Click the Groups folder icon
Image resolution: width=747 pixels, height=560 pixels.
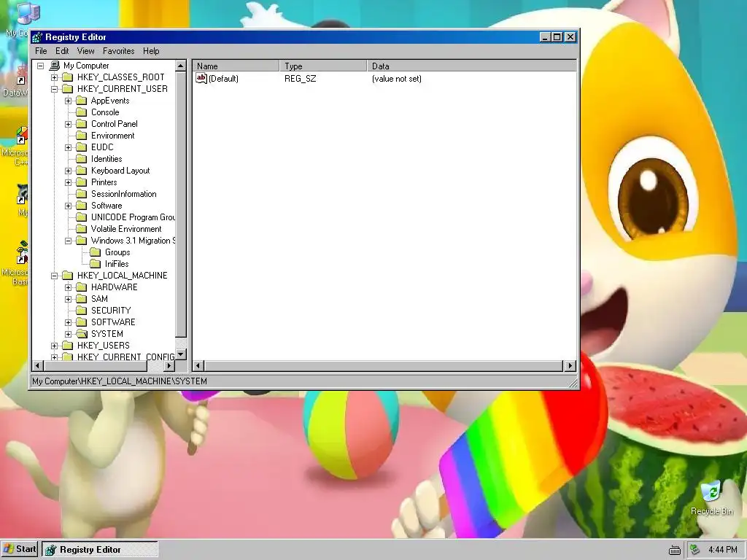tap(96, 252)
